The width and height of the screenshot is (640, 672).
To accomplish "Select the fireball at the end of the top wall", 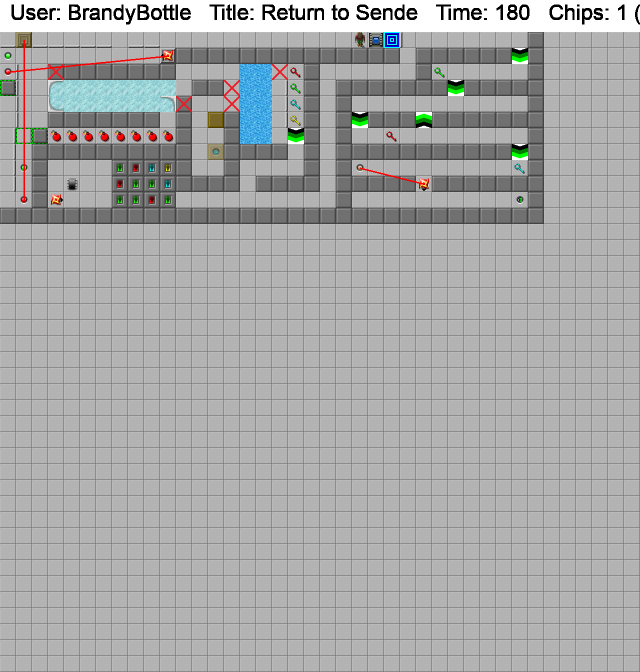I will [x=168, y=56].
